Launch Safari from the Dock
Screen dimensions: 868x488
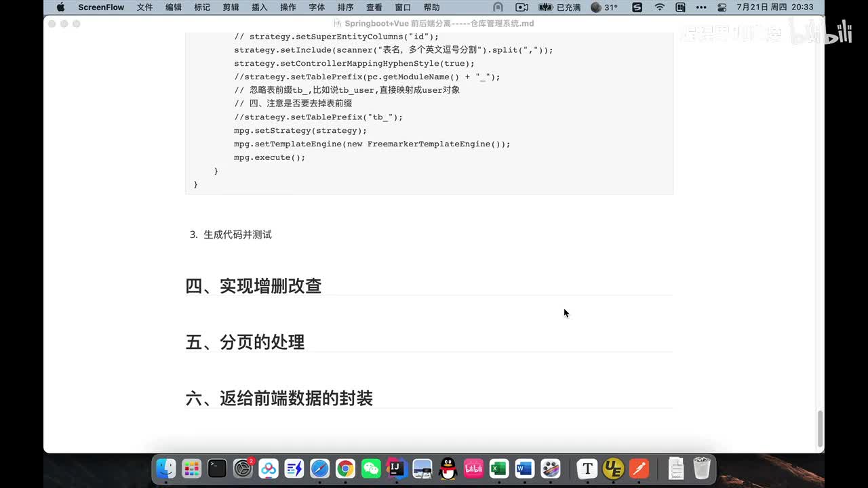click(x=320, y=468)
